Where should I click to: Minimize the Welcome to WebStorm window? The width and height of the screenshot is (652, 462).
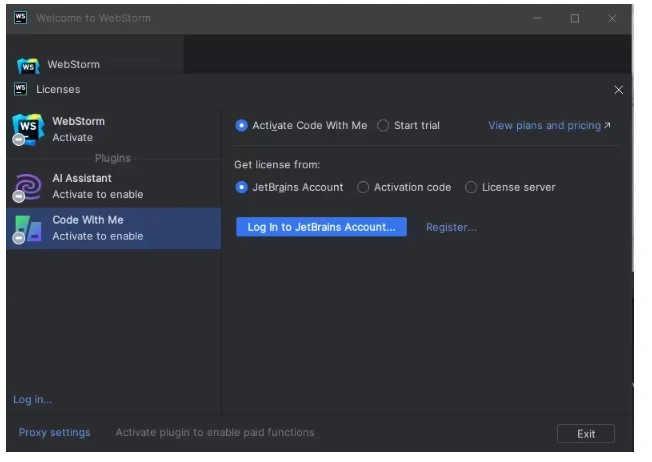click(537, 18)
